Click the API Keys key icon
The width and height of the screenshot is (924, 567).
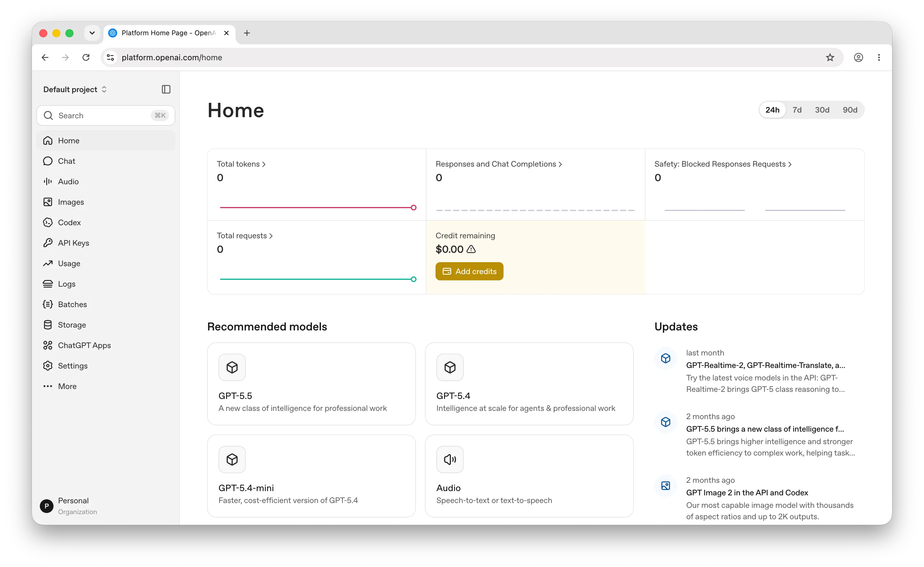(x=48, y=243)
